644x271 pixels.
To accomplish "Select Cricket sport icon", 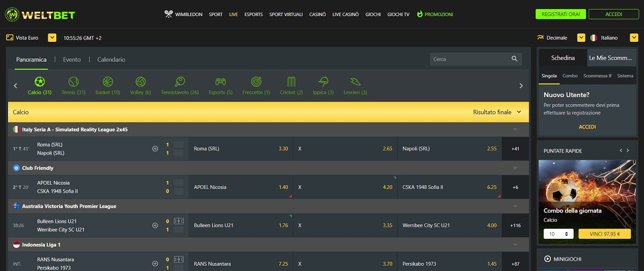I will [x=291, y=82].
